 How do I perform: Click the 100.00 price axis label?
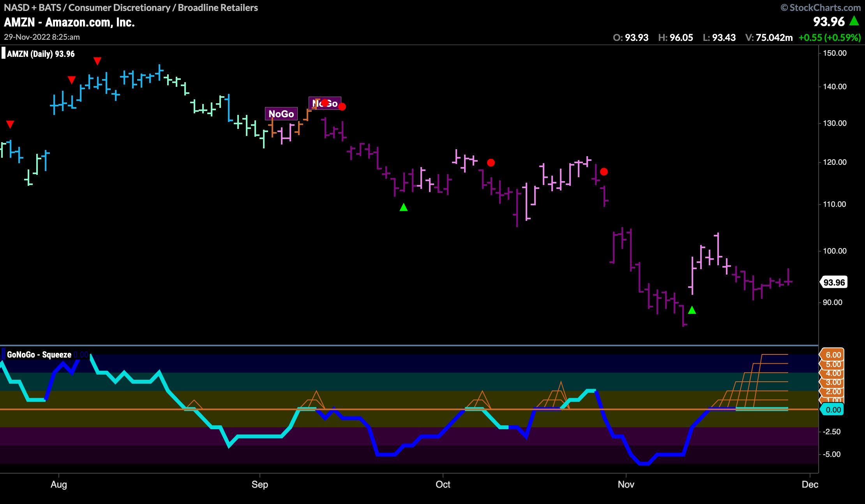click(x=835, y=251)
